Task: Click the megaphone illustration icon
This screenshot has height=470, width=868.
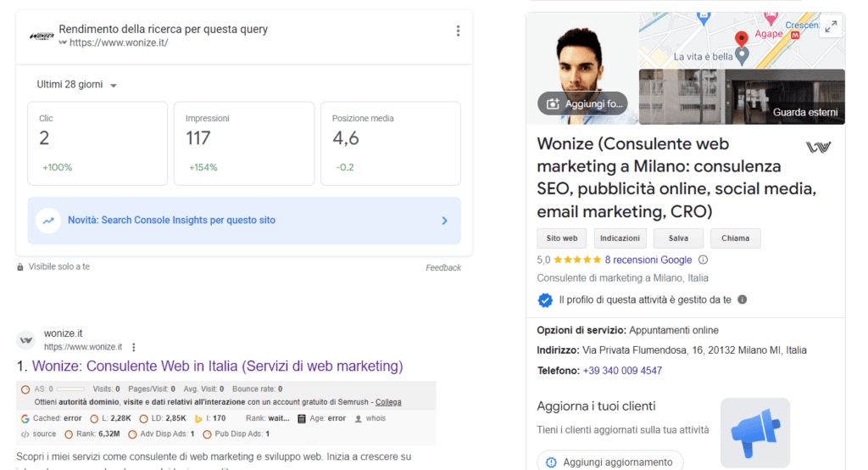Action: [x=755, y=433]
